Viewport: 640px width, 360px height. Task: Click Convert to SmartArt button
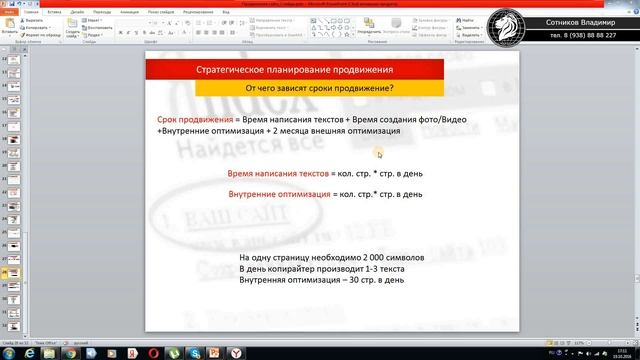tap(277, 35)
